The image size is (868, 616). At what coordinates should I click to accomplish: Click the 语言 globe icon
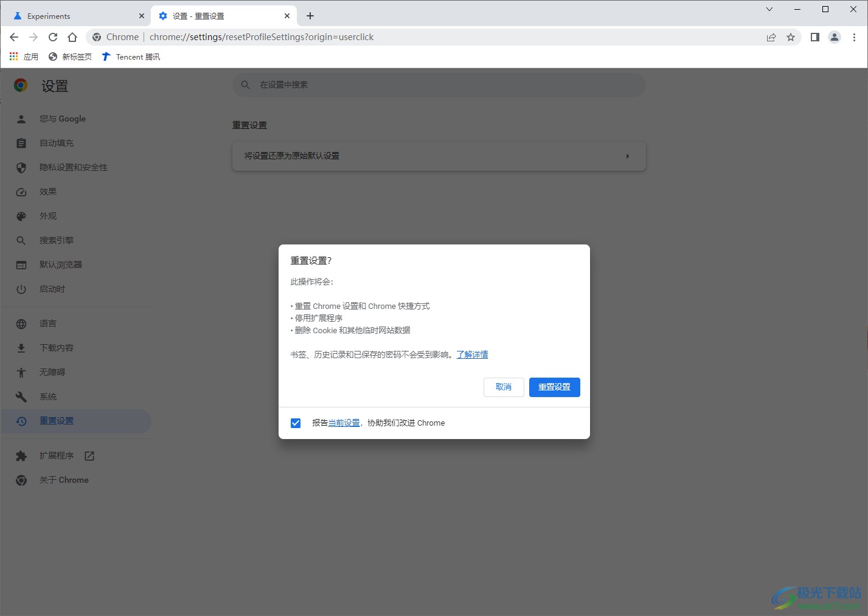click(21, 324)
